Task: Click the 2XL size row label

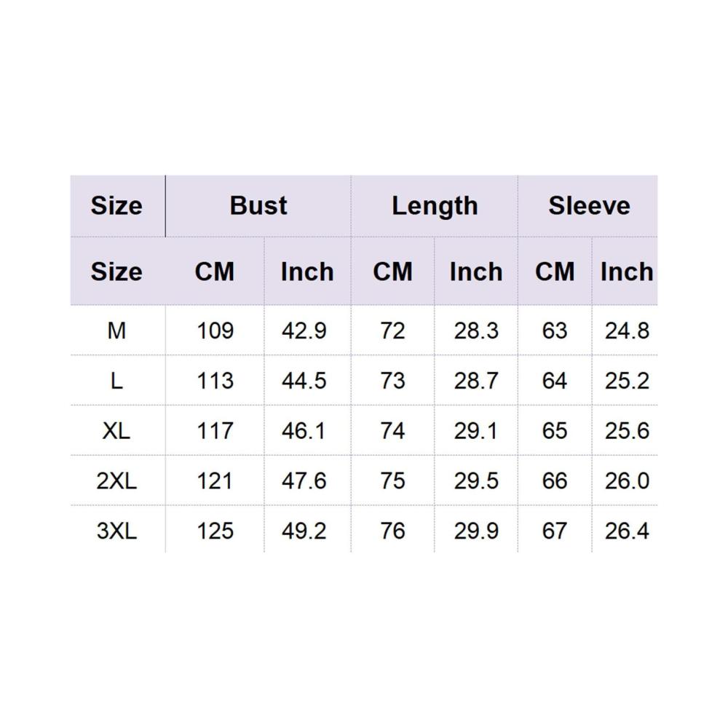Action: (116, 481)
